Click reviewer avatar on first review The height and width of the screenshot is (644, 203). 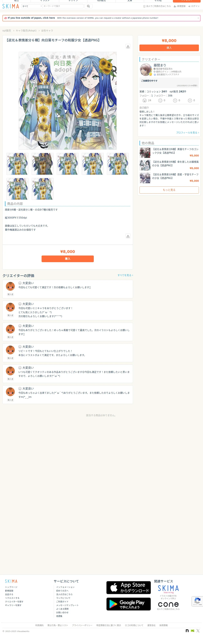pyautogui.click(x=10, y=286)
